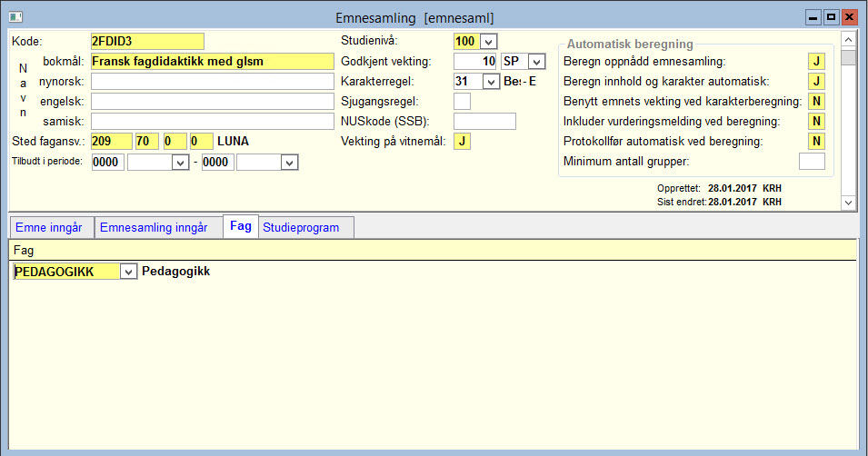Click the first Tilbudt i periode year field
The width and height of the screenshot is (868, 456).
coord(107,163)
